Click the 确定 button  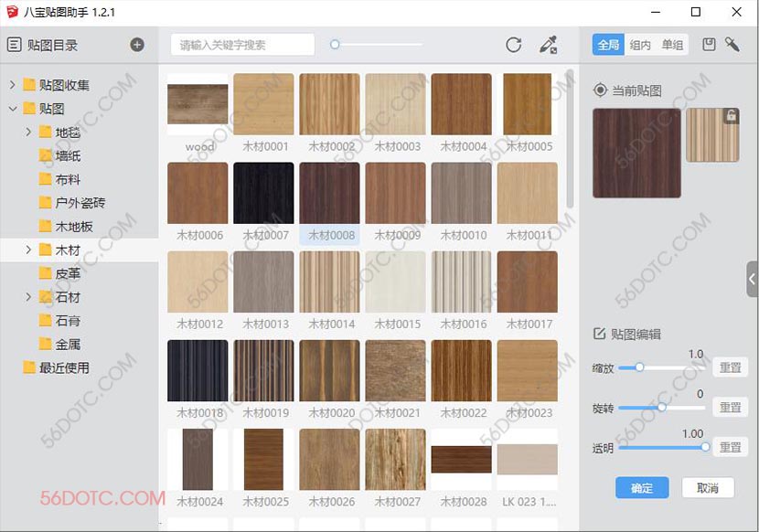pyautogui.click(x=642, y=488)
